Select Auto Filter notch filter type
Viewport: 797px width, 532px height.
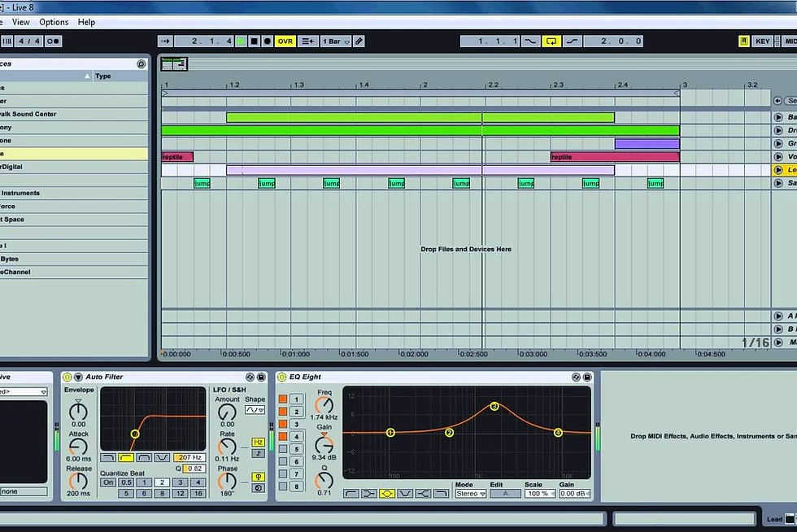coord(162,457)
